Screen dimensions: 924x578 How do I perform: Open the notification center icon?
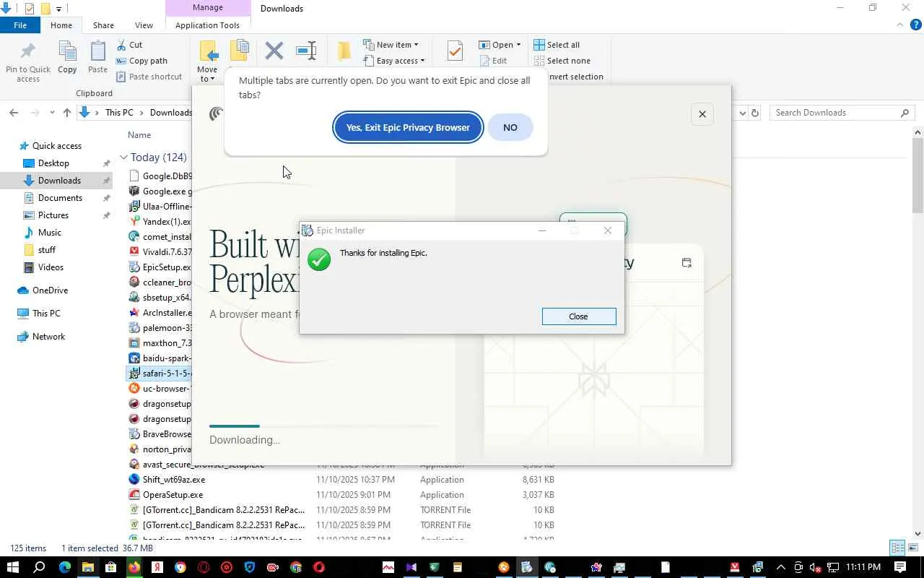[900, 567]
